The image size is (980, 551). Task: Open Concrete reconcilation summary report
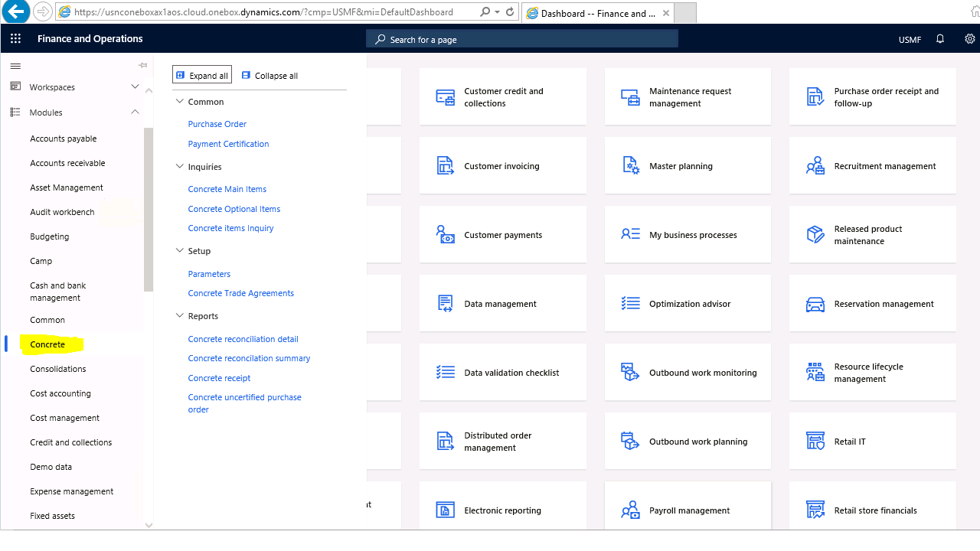coord(250,358)
